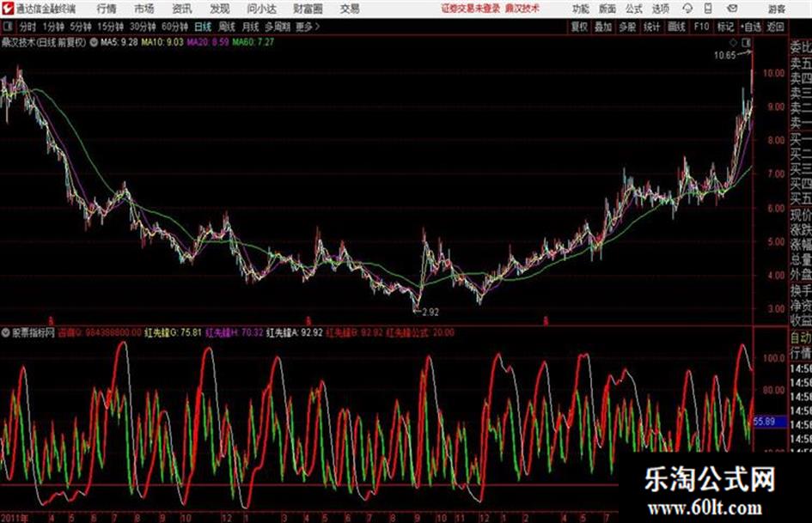The height and width of the screenshot is (523, 812).
Task: Click the 标记 mark button
Action: click(725, 27)
